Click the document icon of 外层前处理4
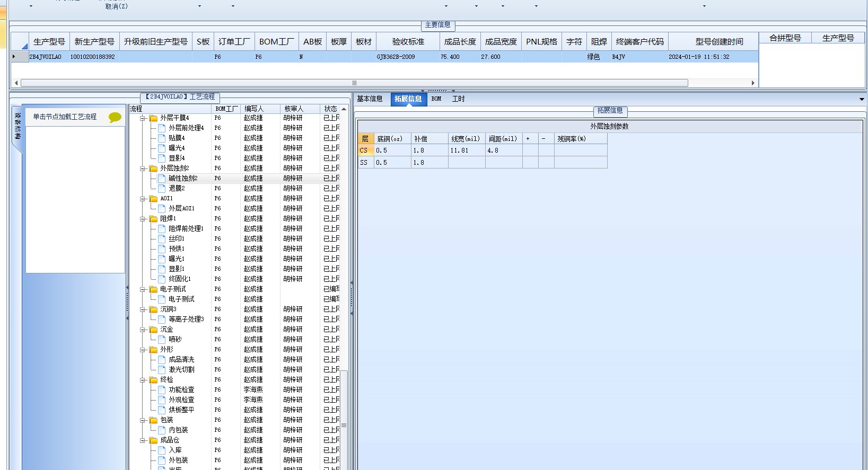Viewport: 868px width, 470px height. click(162, 128)
